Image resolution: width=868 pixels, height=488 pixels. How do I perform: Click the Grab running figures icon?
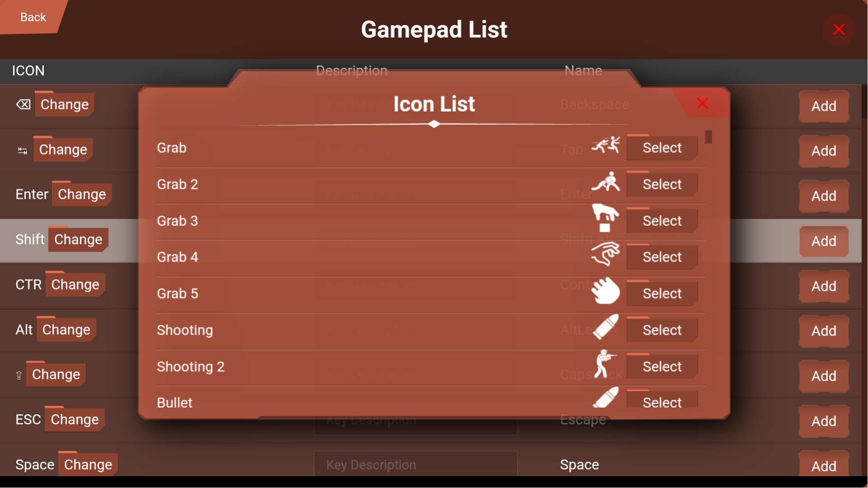[605, 145]
